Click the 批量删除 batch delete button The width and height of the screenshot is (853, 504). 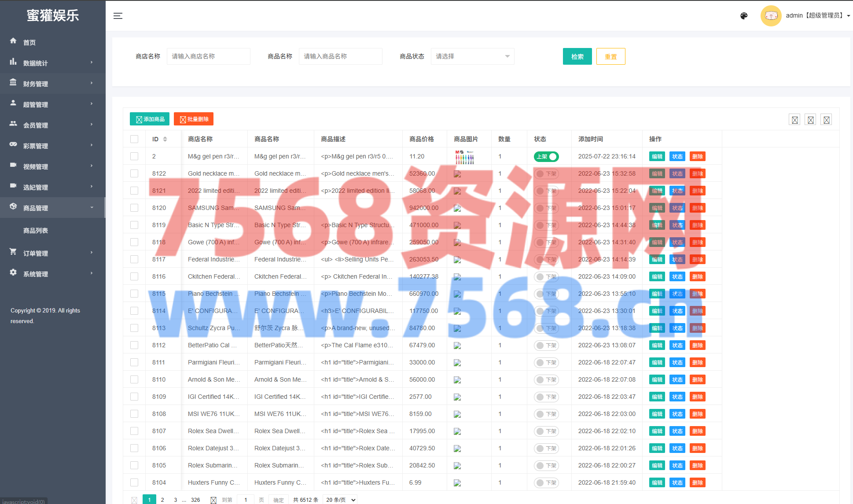click(x=194, y=119)
